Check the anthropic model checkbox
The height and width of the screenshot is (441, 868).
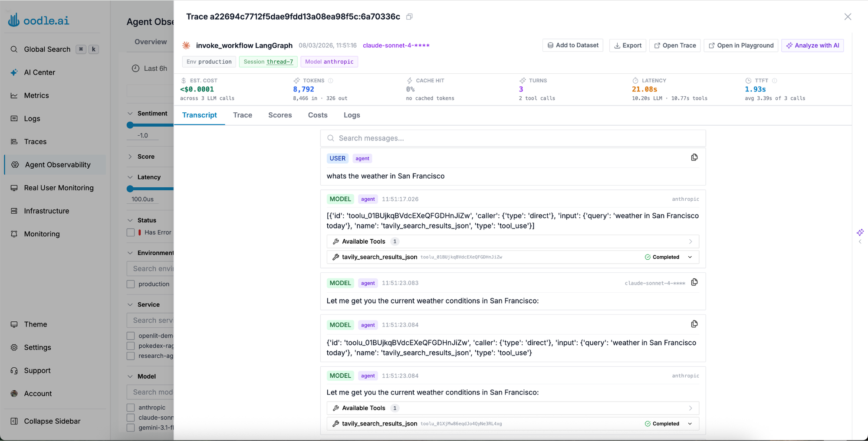pyautogui.click(x=131, y=408)
